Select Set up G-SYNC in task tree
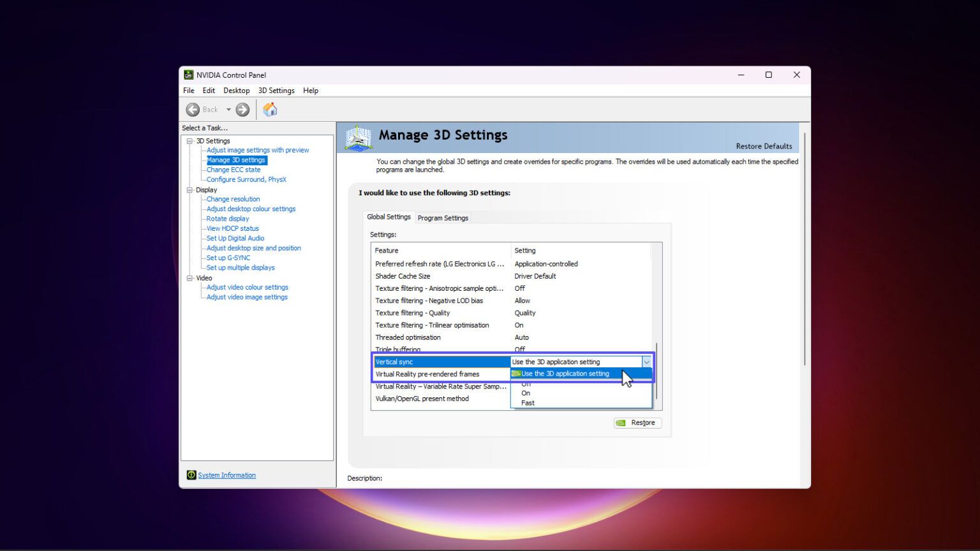Viewport: 980px width, 551px height. pyautogui.click(x=228, y=258)
